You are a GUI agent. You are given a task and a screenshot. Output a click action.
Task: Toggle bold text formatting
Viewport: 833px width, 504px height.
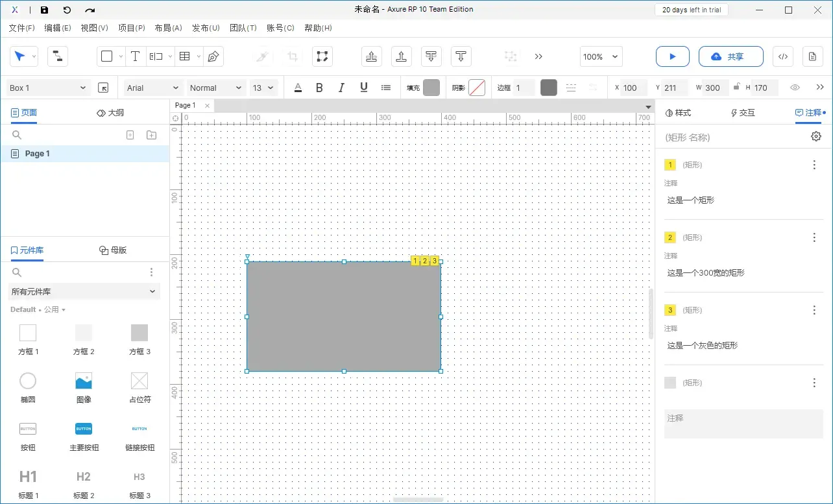(x=319, y=88)
